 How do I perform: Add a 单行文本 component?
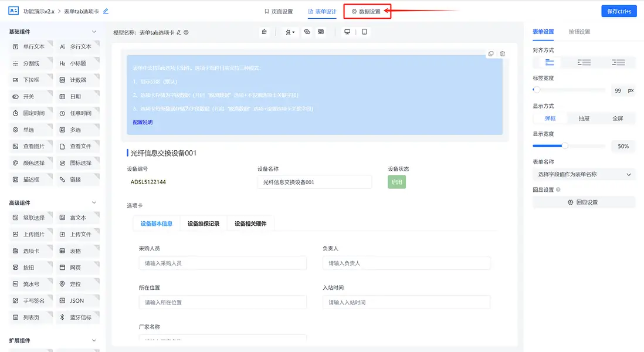(31, 47)
